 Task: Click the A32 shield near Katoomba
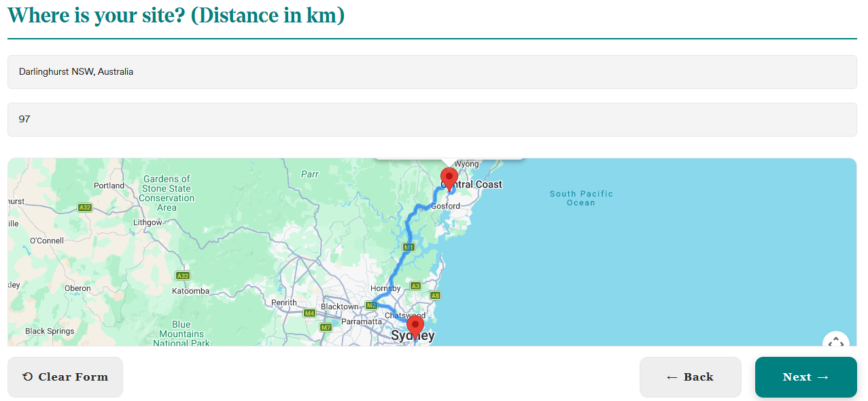(x=182, y=276)
